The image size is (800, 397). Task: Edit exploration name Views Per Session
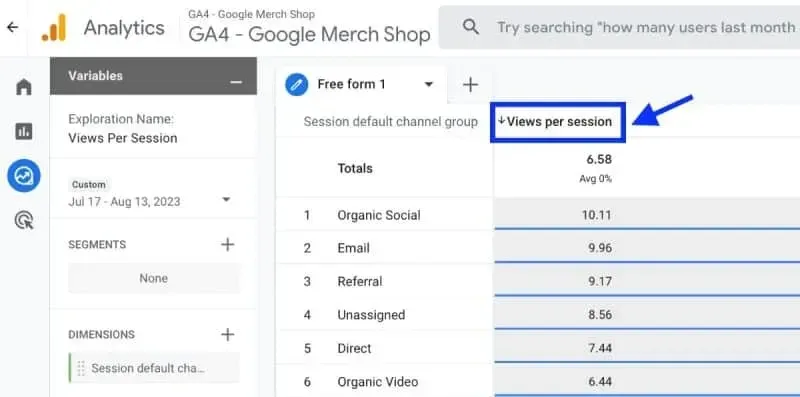(123, 138)
